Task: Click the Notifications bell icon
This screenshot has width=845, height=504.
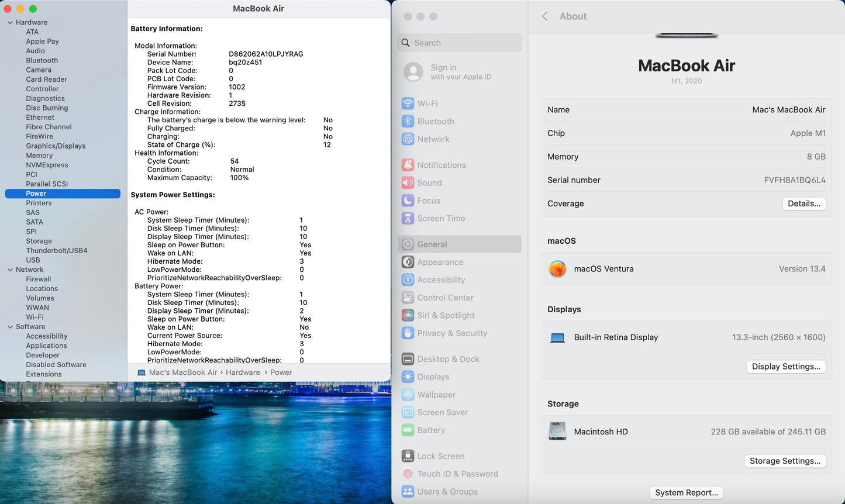Action: point(408,165)
